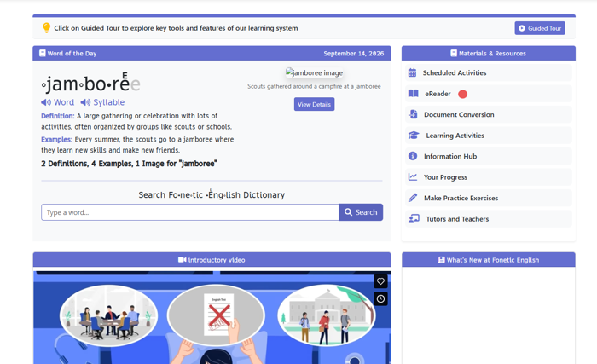
Task: Click the open book eReader icon
Action: click(x=413, y=94)
